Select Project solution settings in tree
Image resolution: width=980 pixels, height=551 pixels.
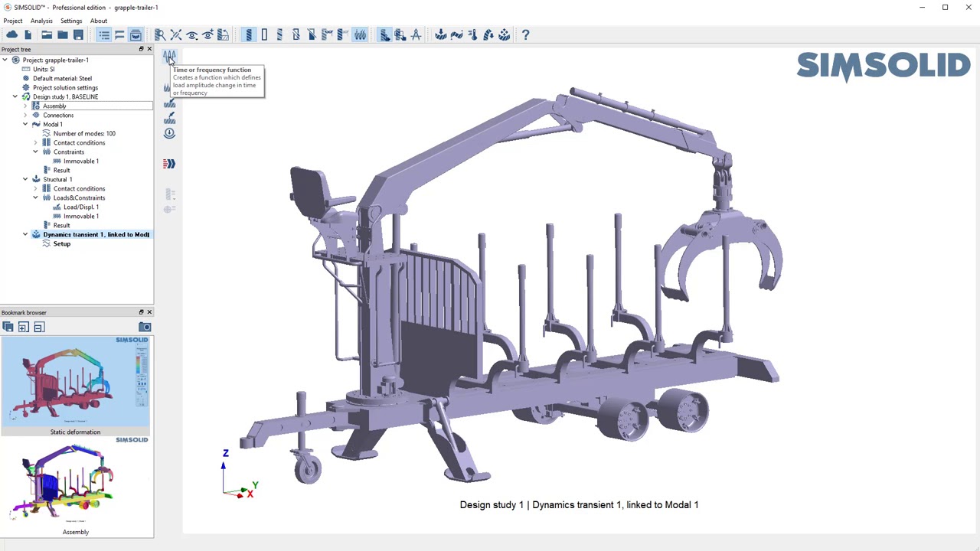click(65, 87)
